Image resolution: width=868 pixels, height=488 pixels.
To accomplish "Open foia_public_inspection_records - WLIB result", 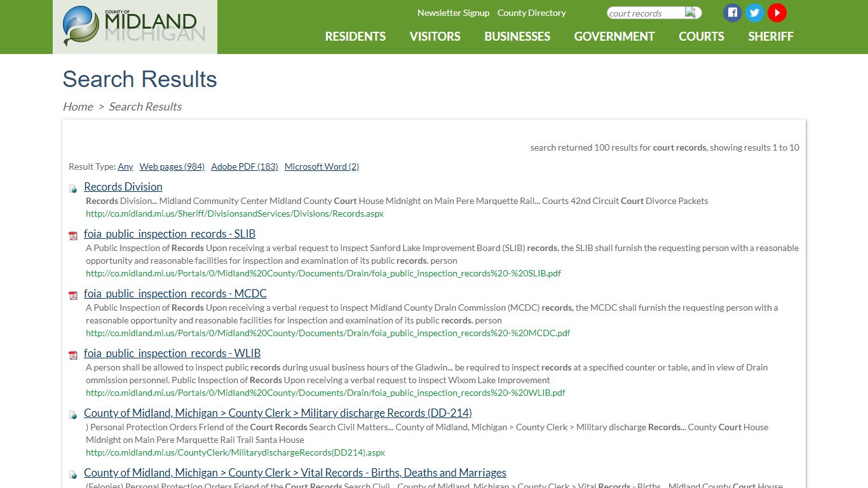I will [172, 353].
